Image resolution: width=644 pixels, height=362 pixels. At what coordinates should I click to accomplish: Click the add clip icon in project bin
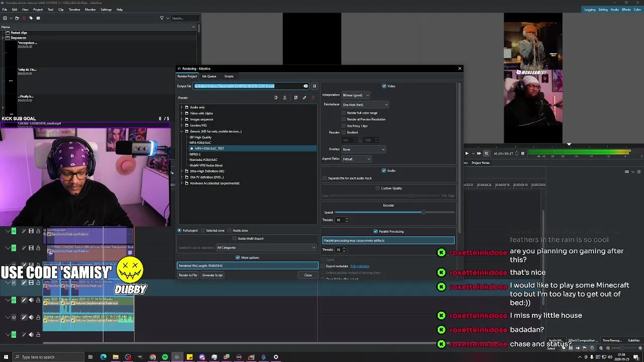(x=5, y=18)
